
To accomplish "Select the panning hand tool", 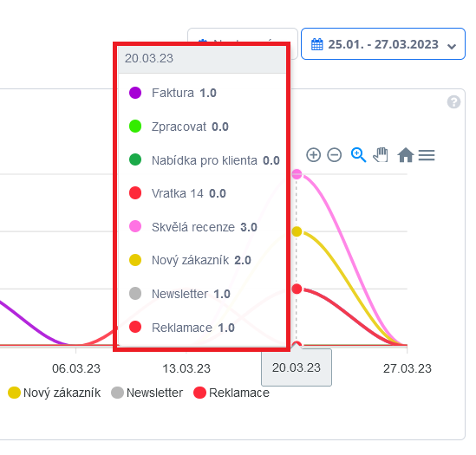I will click(381, 155).
